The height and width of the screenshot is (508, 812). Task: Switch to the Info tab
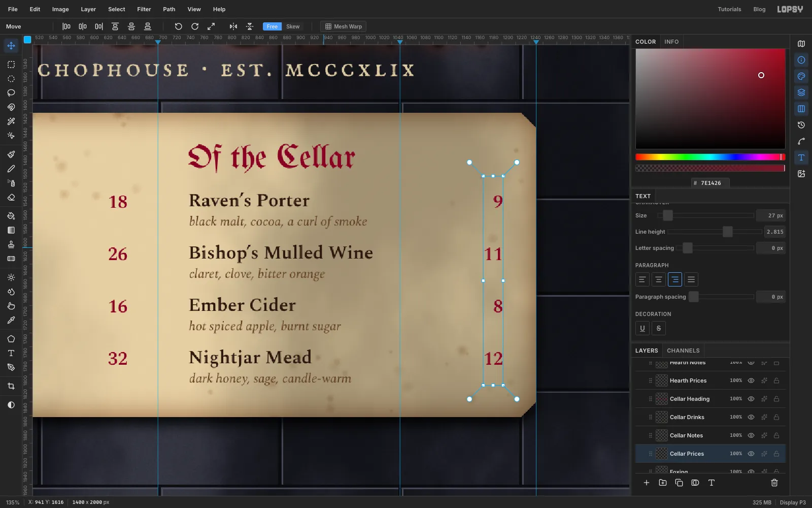coord(671,42)
